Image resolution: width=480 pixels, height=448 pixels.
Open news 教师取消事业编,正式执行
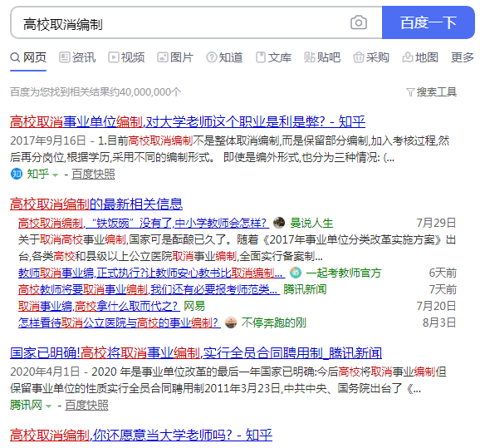pyautogui.click(x=151, y=273)
